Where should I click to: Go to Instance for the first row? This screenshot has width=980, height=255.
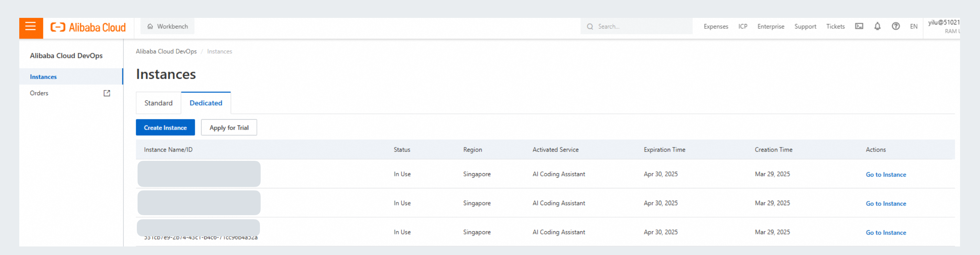886,175
